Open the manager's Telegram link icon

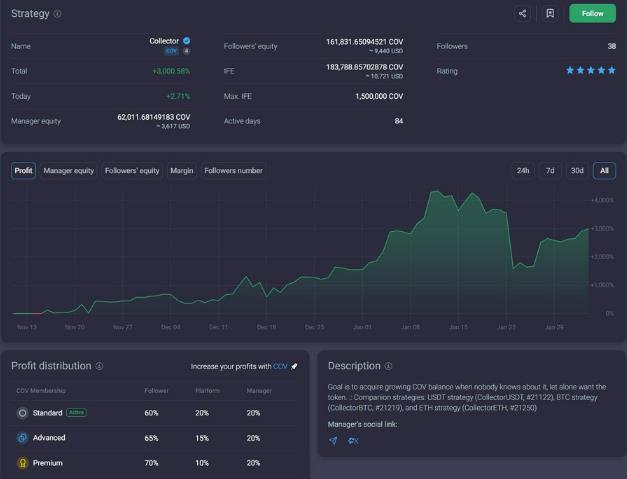tap(333, 440)
